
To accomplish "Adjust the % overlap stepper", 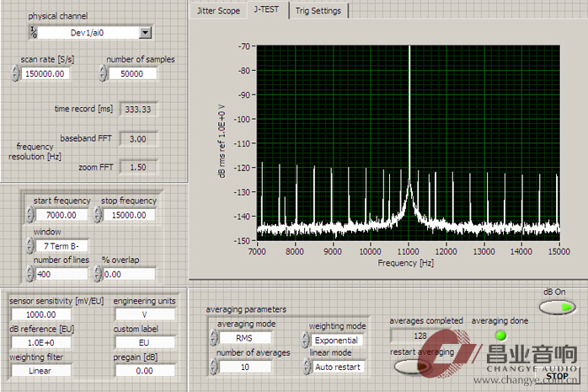I will point(97,273).
